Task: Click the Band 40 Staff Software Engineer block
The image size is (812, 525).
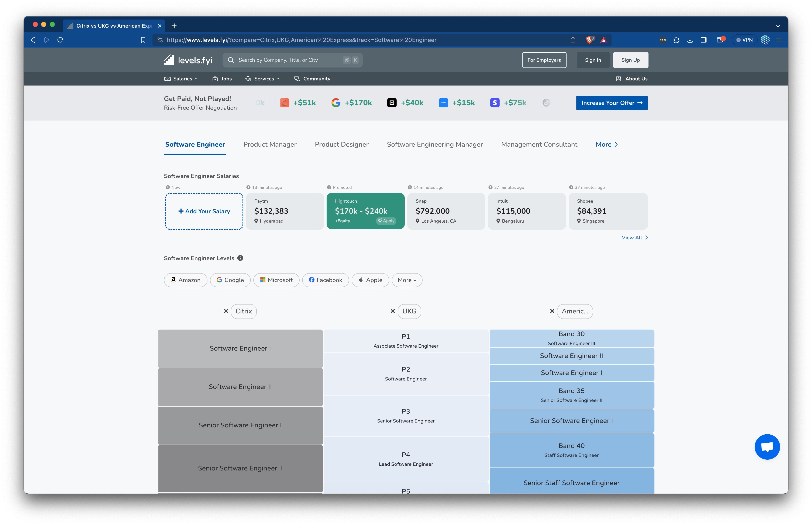Action: [x=571, y=450]
